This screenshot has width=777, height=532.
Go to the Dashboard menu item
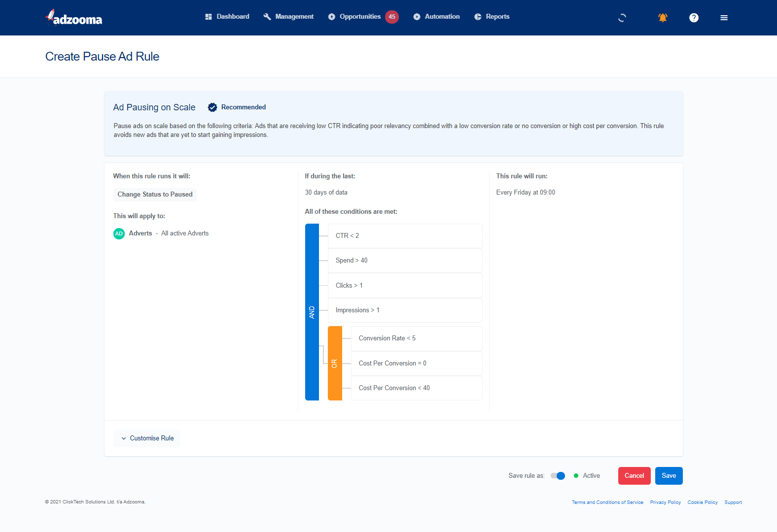(x=227, y=17)
